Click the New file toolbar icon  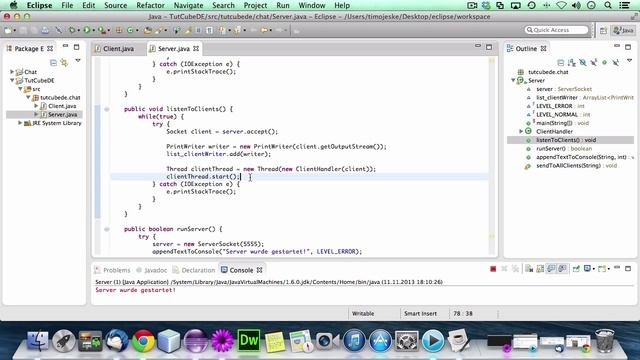[8, 30]
